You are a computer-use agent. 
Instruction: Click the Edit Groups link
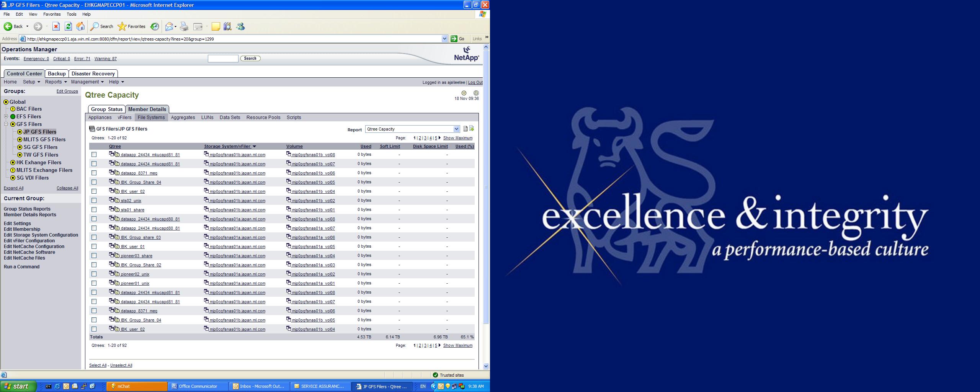pos(67,91)
